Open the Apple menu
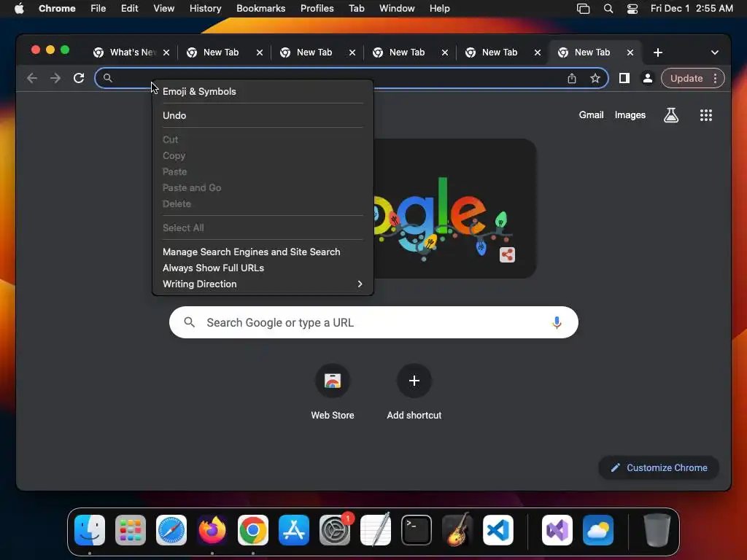Image resolution: width=747 pixels, height=560 pixels. (x=19, y=9)
